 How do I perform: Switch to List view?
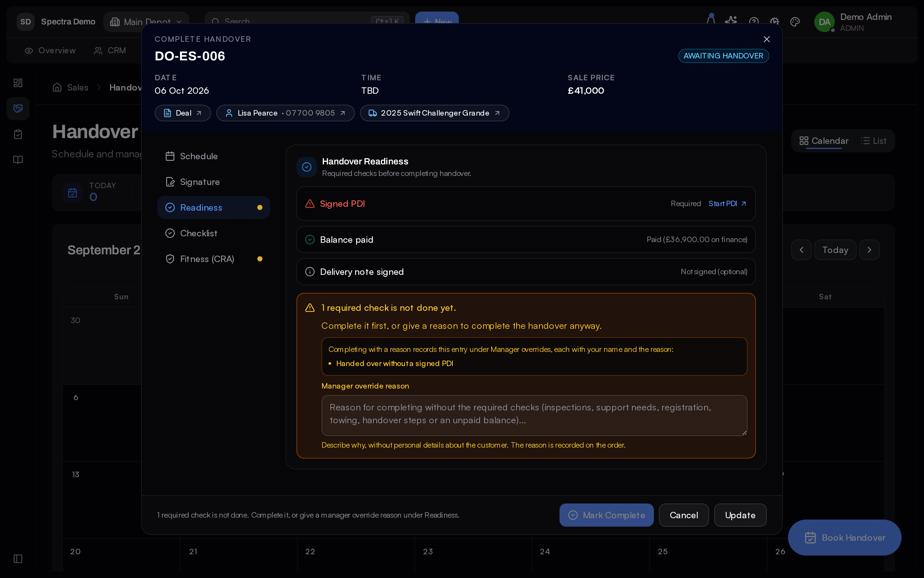click(874, 141)
